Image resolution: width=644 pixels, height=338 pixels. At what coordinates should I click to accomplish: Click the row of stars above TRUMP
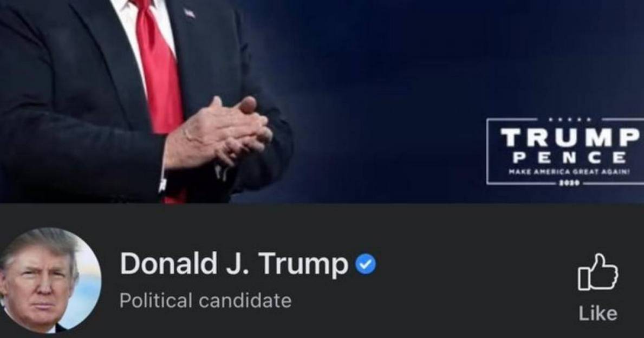(x=570, y=120)
